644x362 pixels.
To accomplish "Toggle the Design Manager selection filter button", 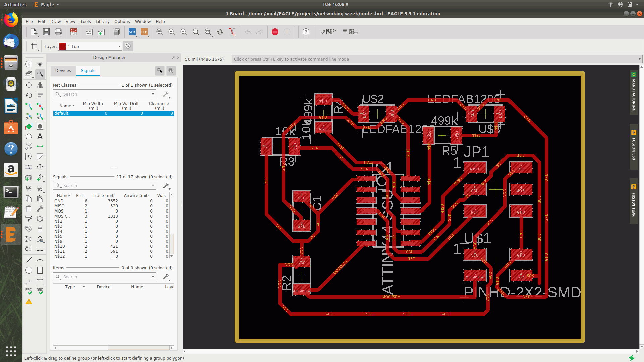I will (x=160, y=71).
